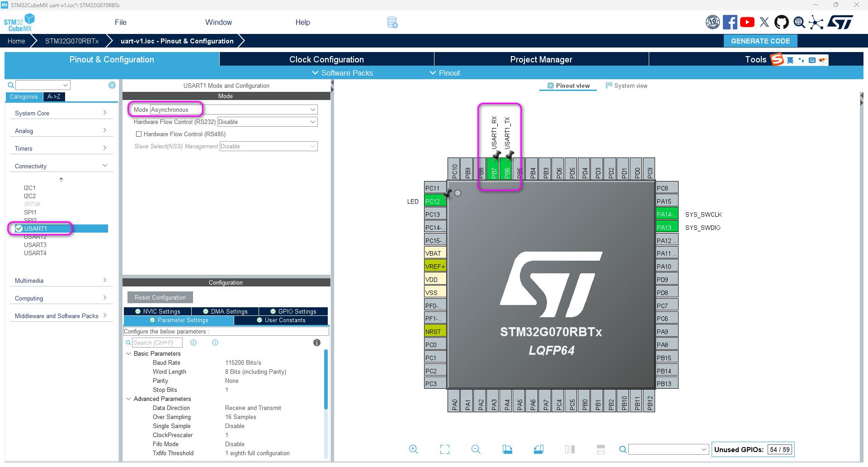
Task: Expand the System Core category
Action: coord(61,113)
